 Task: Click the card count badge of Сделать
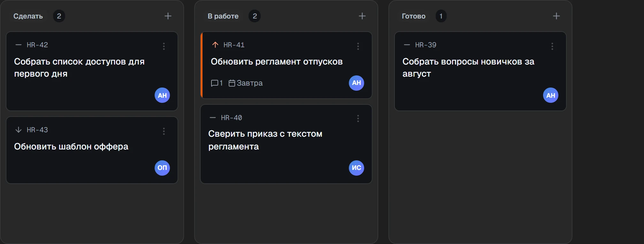pos(59,16)
